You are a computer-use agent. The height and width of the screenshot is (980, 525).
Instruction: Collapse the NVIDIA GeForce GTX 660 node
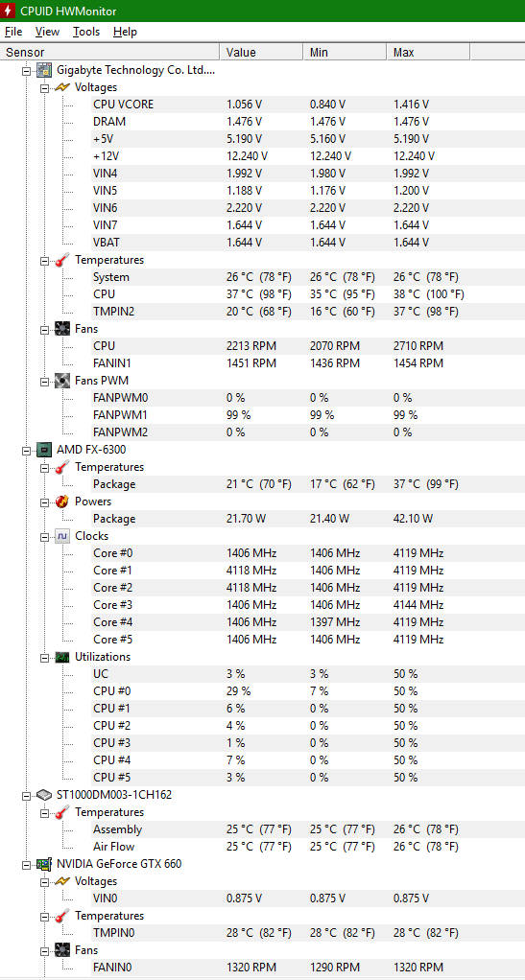[26, 864]
